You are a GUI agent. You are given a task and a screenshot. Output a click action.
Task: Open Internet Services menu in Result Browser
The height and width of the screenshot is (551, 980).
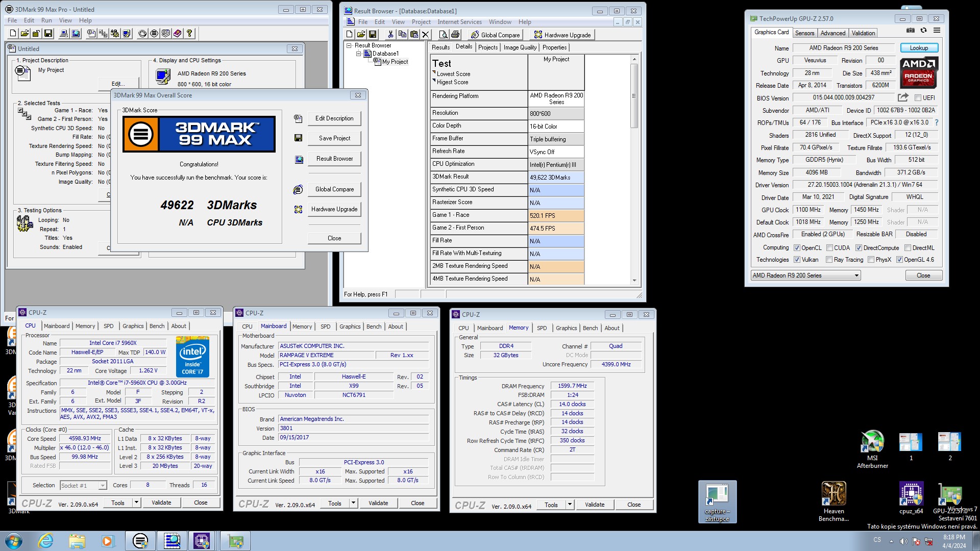click(459, 22)
